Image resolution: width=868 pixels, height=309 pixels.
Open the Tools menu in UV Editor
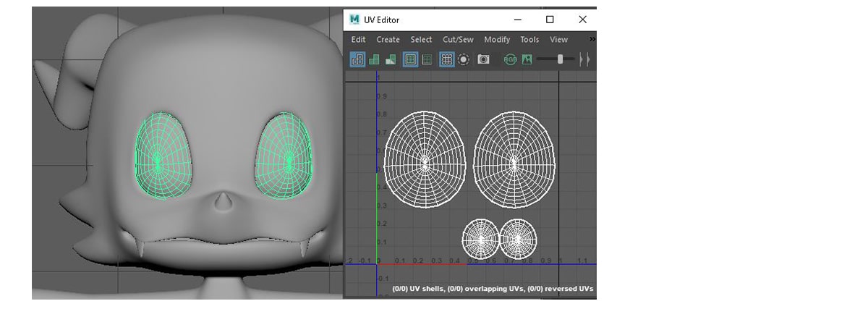pyautogui.click(x=529, y=40)
